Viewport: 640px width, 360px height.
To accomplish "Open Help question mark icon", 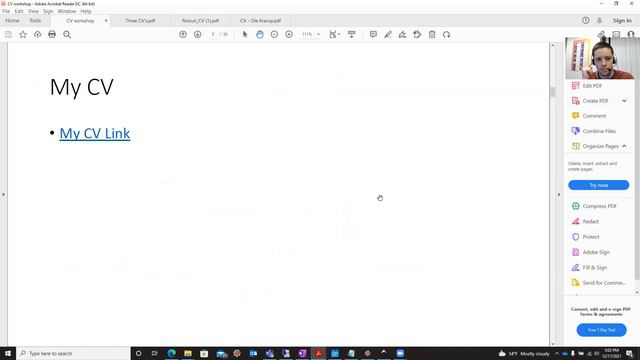I will (586, 20).
